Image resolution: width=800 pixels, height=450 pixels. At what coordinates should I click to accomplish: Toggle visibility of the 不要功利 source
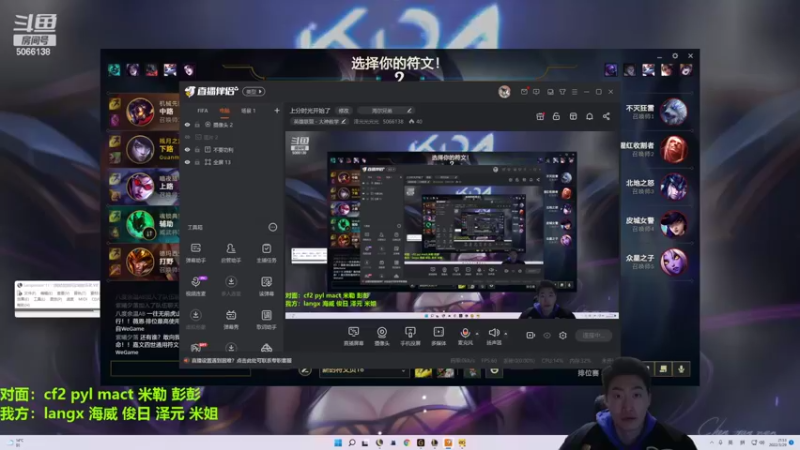pos(187,149)
